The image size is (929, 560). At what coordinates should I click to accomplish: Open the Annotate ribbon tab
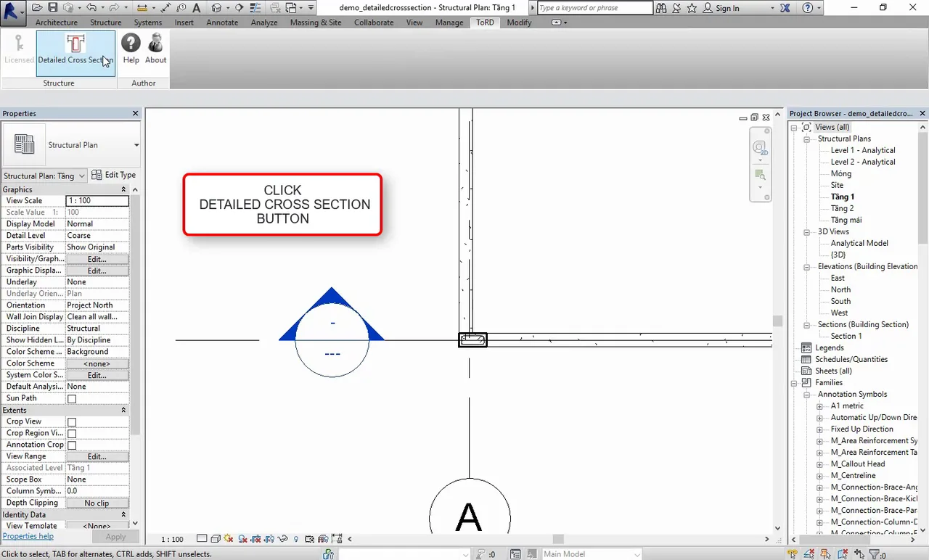tap(222, 22)
